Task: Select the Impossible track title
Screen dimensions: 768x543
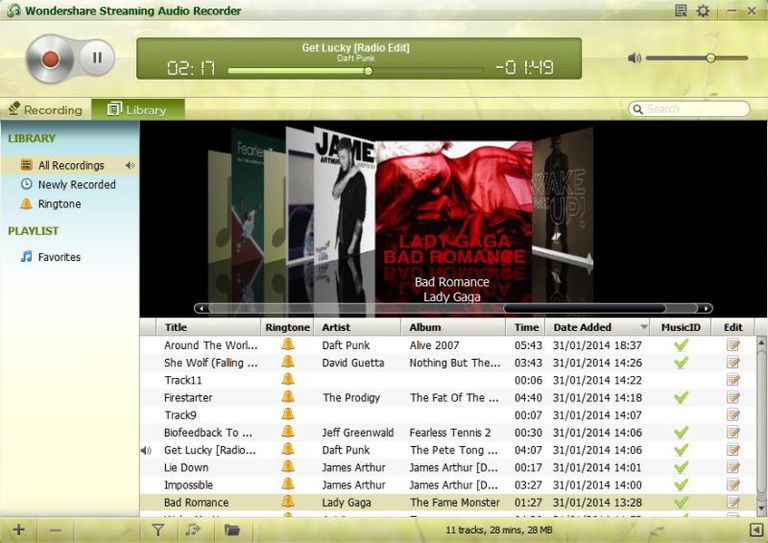Action: click(188, 485)
